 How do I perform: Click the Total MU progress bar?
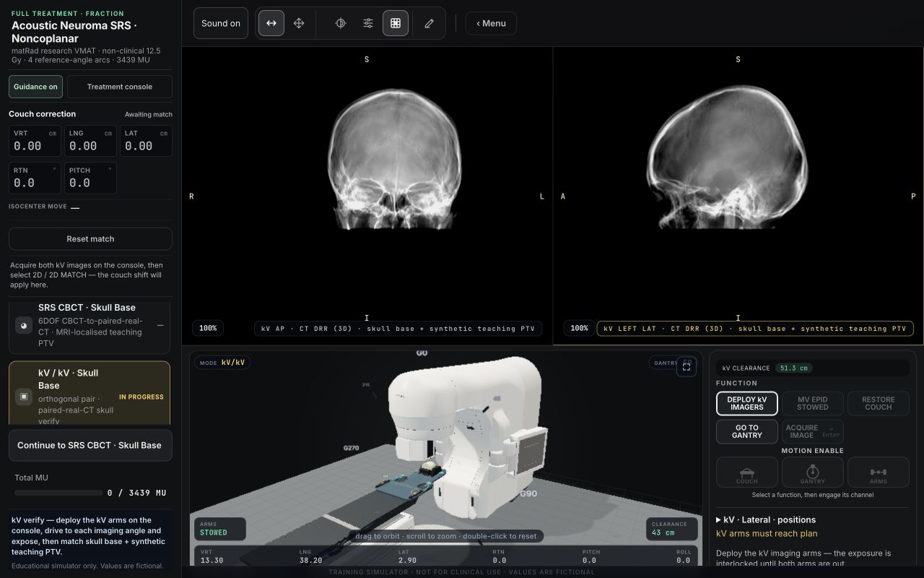coord(58,493)
